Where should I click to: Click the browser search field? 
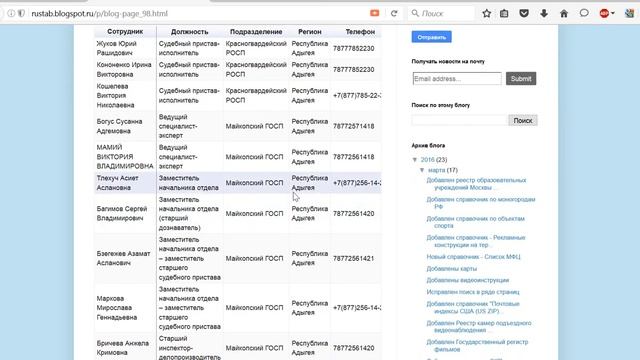pos(441,13)
